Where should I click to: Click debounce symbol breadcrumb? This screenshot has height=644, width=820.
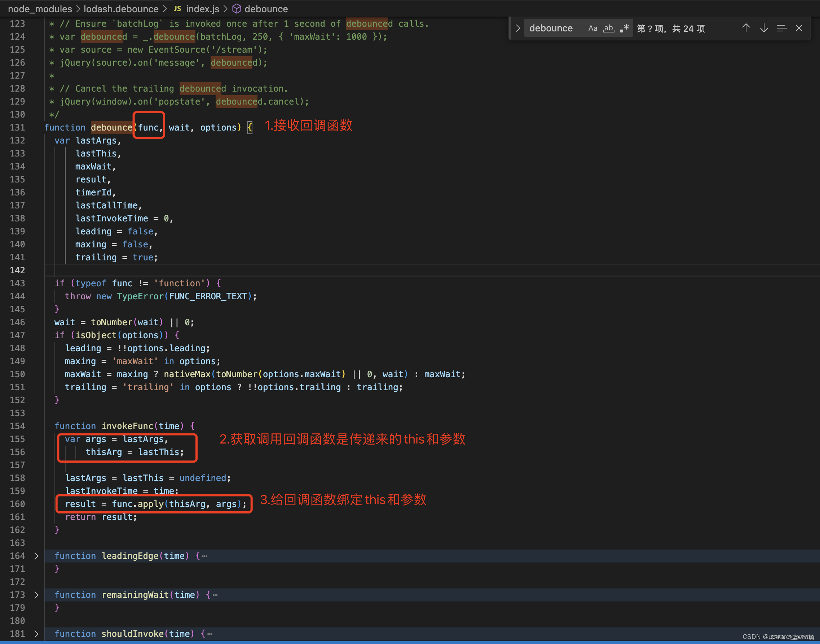[x=266, y=9]
